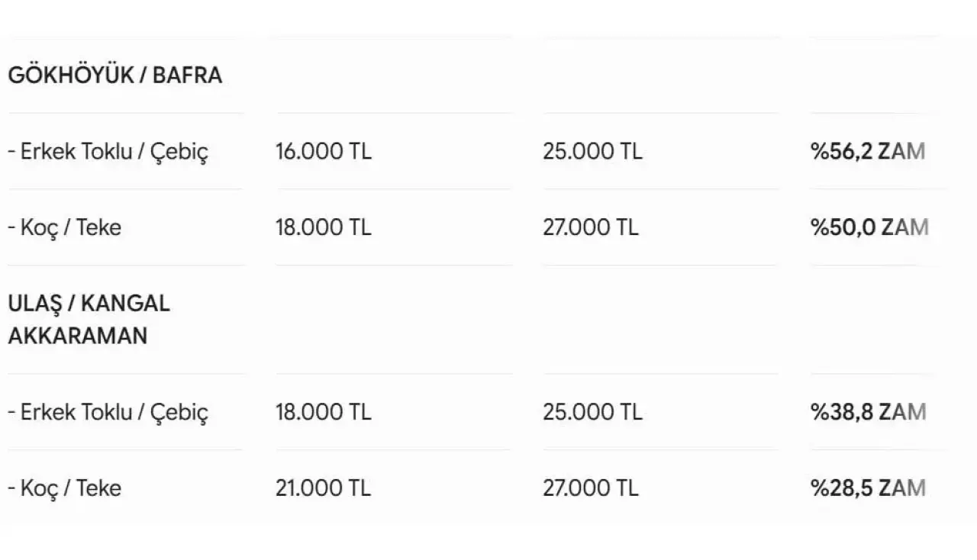Click 18.000 TL in the AKKARAMAN Erkek Toklu row
This screenshot has height=560, width=977.
pyautogui.click(x=324, y=412)
